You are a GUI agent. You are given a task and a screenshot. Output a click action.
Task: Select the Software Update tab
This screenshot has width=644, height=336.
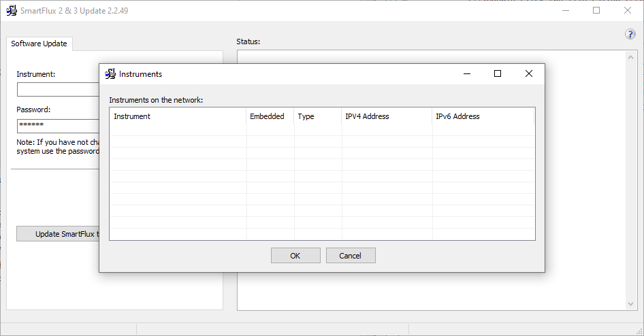39,44
